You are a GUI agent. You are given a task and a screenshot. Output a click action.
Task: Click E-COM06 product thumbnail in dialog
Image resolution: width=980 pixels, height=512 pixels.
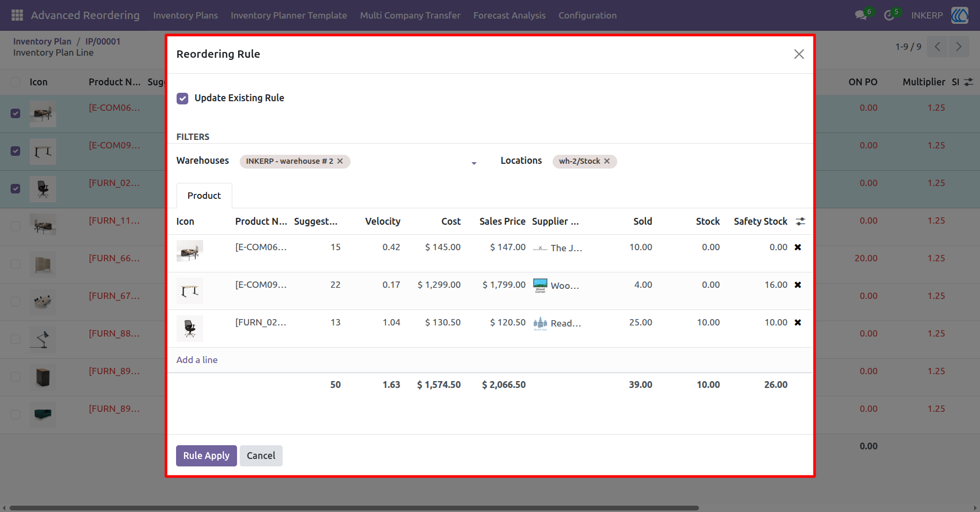point(189,251)
